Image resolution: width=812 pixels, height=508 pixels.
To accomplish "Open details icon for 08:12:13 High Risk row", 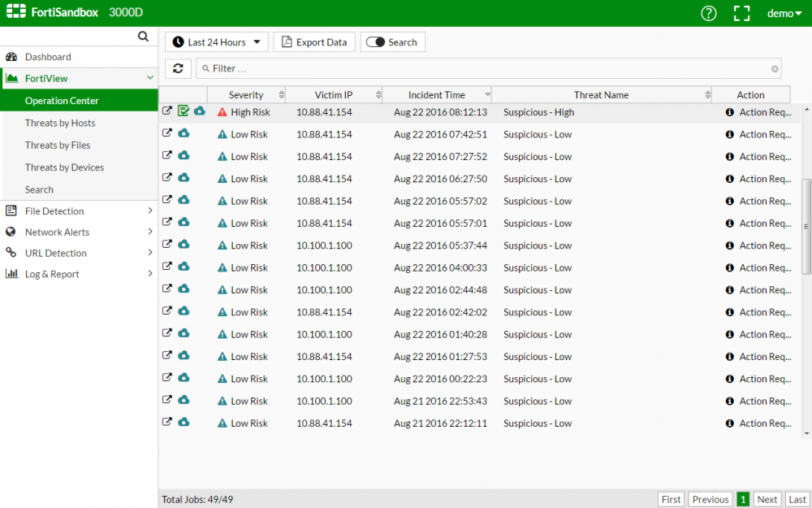I will 166,111.
